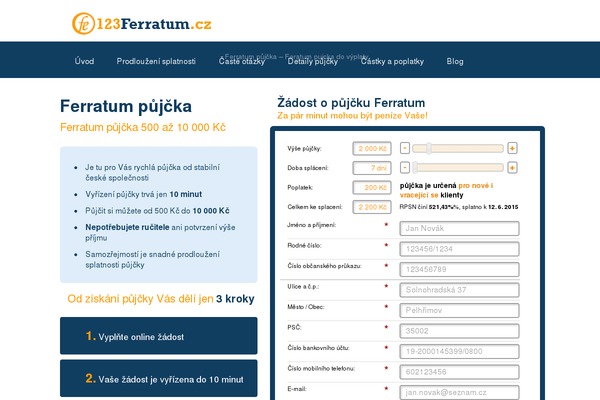
Task: Click the PSČ input field
Action: 459,331
